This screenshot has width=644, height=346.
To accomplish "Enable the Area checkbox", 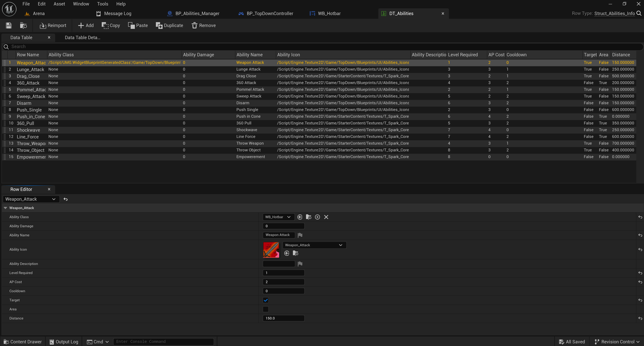I will (x=266, y=309).
